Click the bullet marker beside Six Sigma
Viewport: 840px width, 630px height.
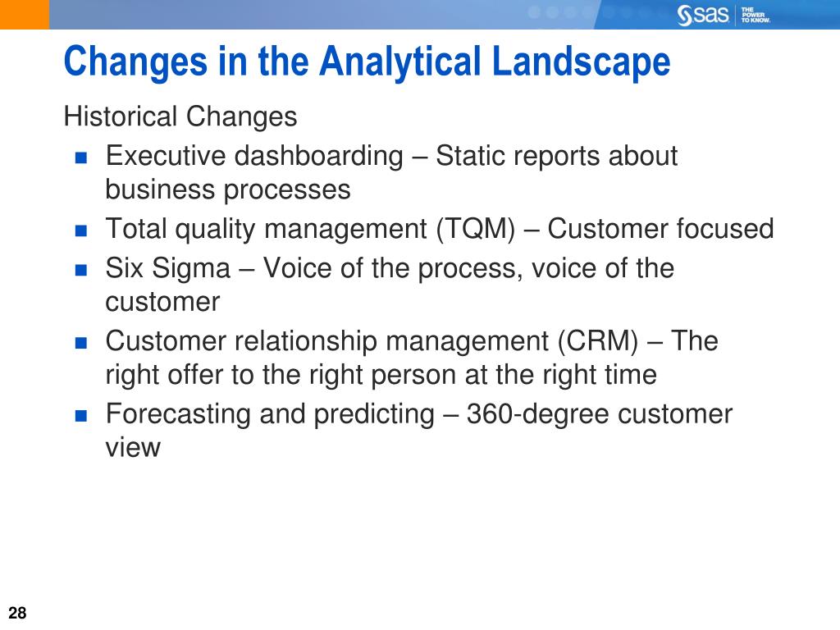[x=81, y=269]
